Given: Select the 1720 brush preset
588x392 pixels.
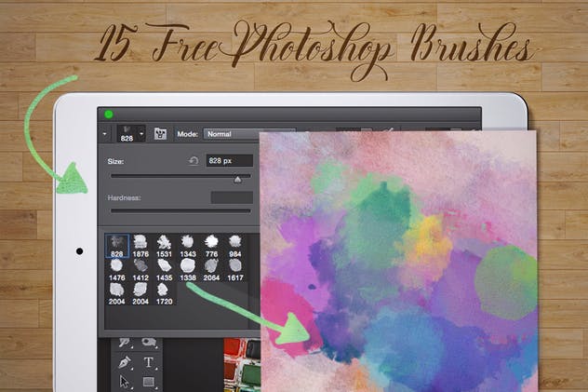Looking at the screenshot, I should point(165,293).
